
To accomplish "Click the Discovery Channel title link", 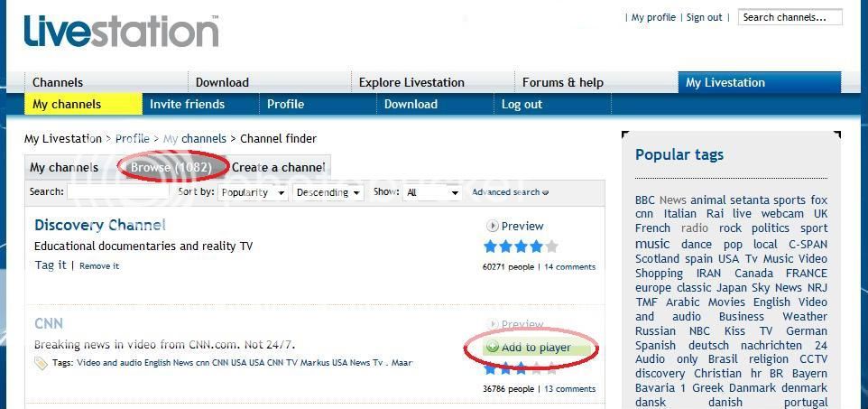I will [100, 225].
